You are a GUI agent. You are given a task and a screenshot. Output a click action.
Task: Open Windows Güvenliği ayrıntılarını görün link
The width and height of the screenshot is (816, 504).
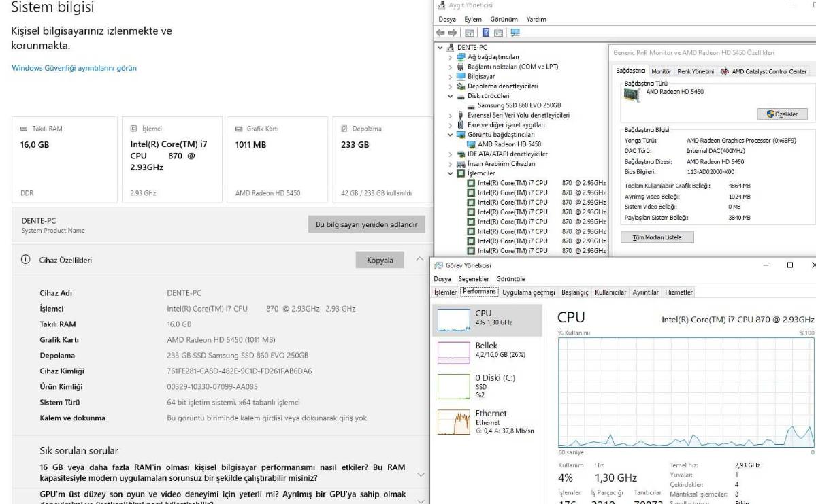click(x=74, y=68)
